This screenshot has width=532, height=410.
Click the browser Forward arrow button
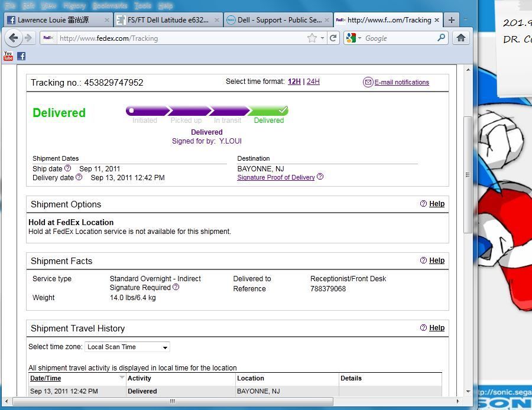tap(28, 38)
